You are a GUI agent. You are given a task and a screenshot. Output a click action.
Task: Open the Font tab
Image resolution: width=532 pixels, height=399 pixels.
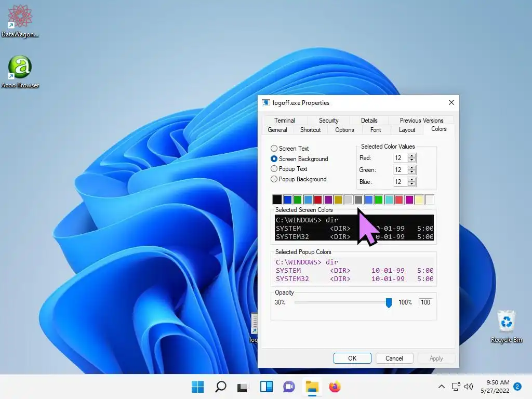[x=376, y=130]
